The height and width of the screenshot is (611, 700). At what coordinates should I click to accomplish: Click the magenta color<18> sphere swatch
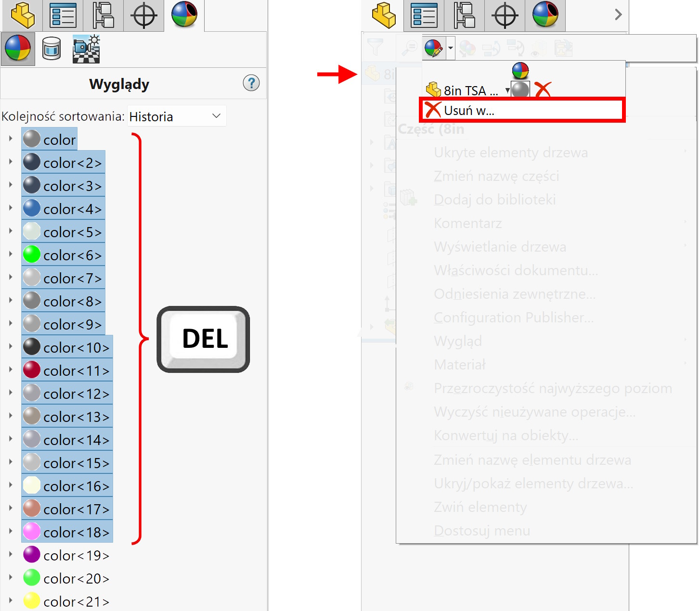pos(32,532)
